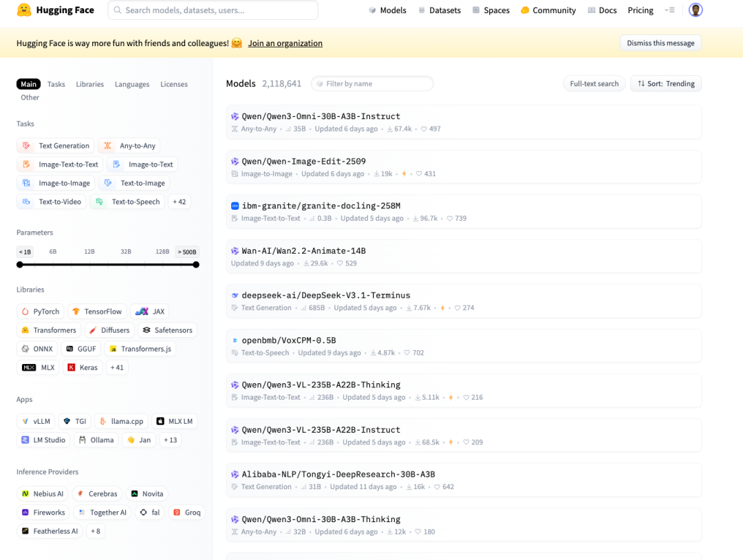Viewport: 743px width, 560px height.
Task: Click the ONNX library icon
Action: tap(25, 349)
